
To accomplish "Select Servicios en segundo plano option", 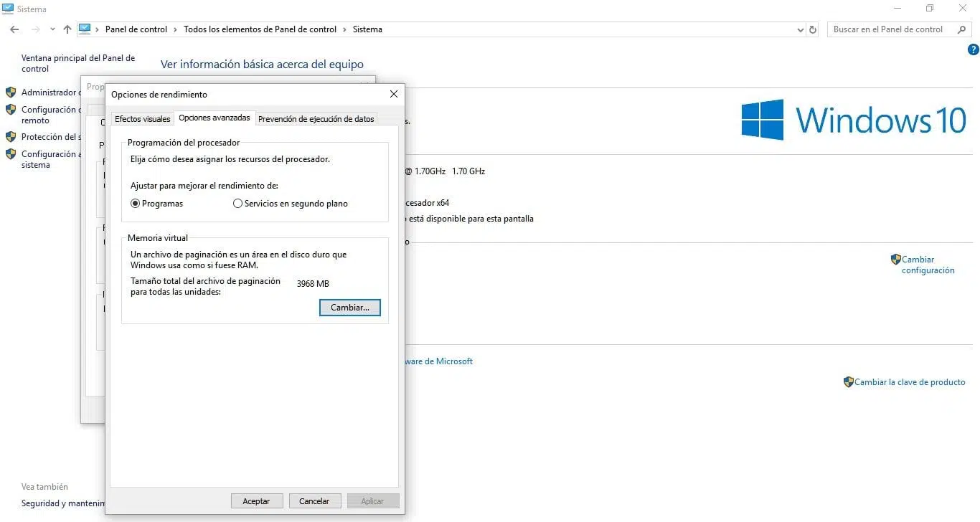I will click(238, 204).
